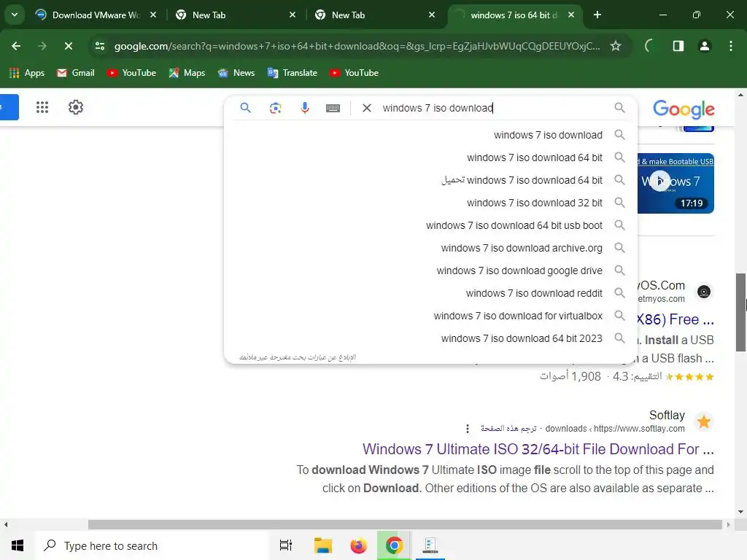This screenshot has width=747, height=560.
Task: Select Arabic تحميل windows 7 iso suggestion
Action: pyautogui.click(x=430, y=180)
